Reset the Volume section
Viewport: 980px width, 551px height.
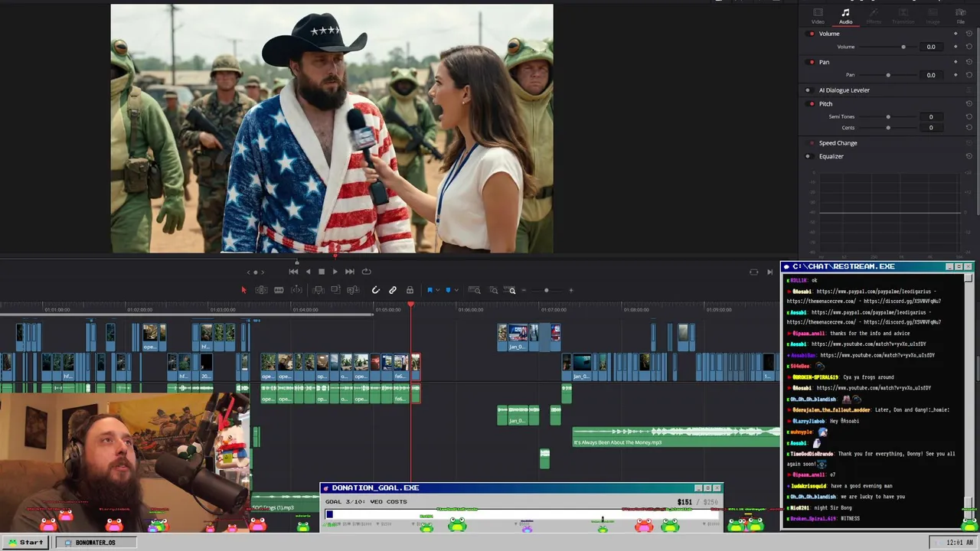tap(969, 34)
